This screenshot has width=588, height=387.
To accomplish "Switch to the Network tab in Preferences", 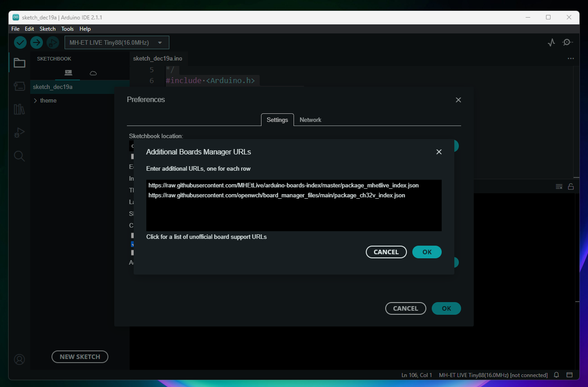I will point(310,120).
